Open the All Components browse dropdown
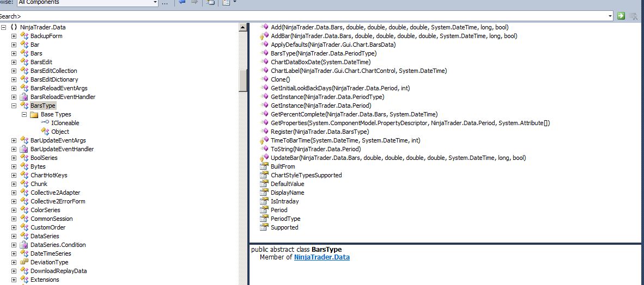The width and height of the screenshot is (644, 285). click(x=155, y=3)
